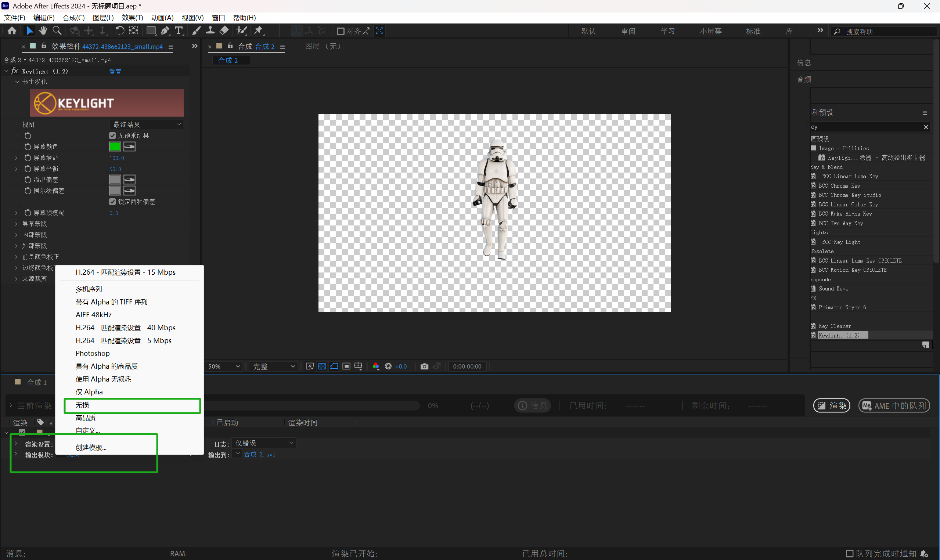Toggle mask and shape path visibility
Screen dimensions: 940x560
[334, 366]
